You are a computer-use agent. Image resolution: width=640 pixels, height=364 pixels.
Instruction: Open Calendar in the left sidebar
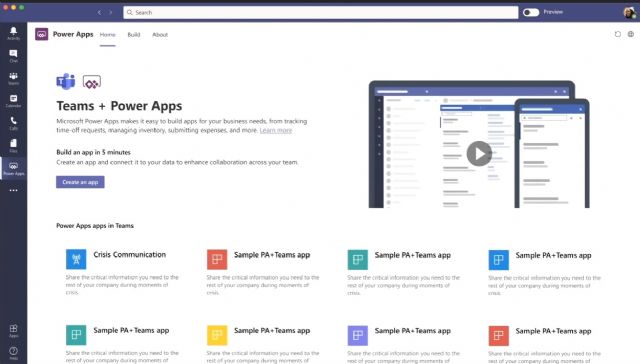(13, 101)
